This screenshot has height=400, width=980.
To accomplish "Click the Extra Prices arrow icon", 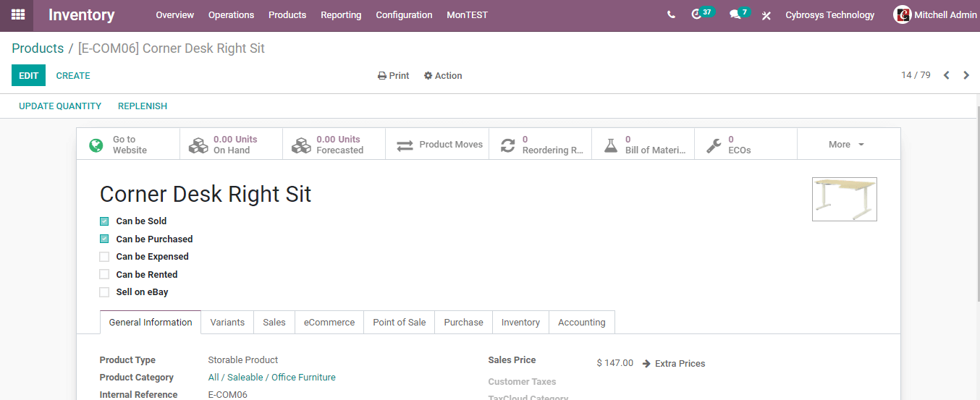I will coord(646,364).
